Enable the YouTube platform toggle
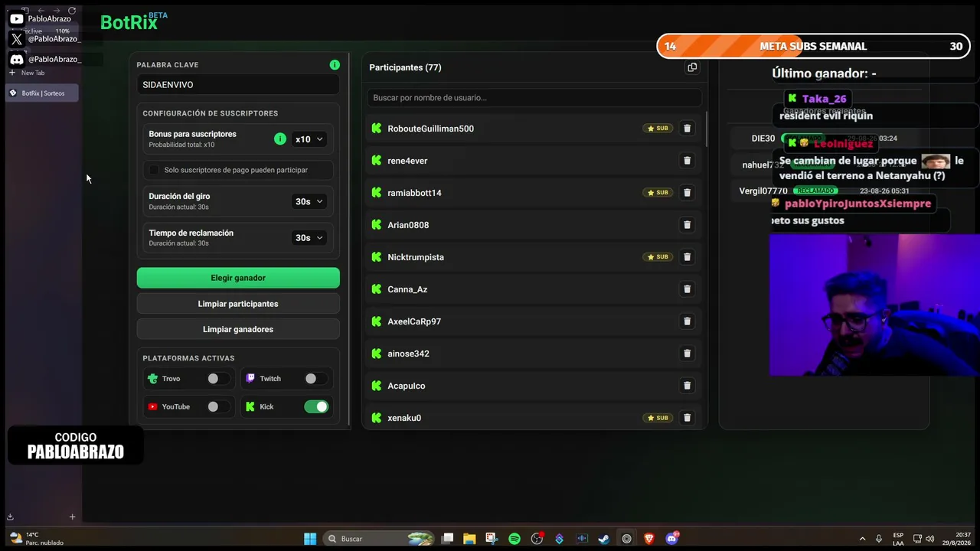The width and height of the screenshot is (980, 551). click(x=218, y=407)
